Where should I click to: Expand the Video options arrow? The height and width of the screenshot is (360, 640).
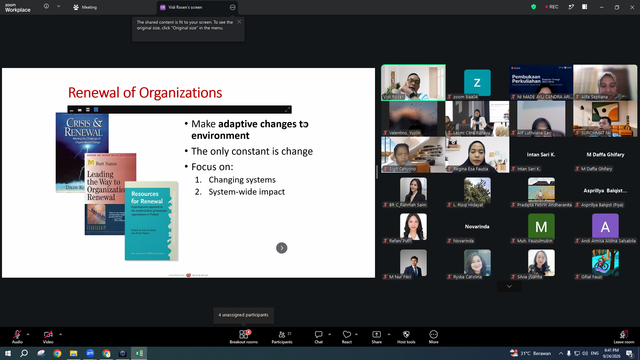pos(60,334)
